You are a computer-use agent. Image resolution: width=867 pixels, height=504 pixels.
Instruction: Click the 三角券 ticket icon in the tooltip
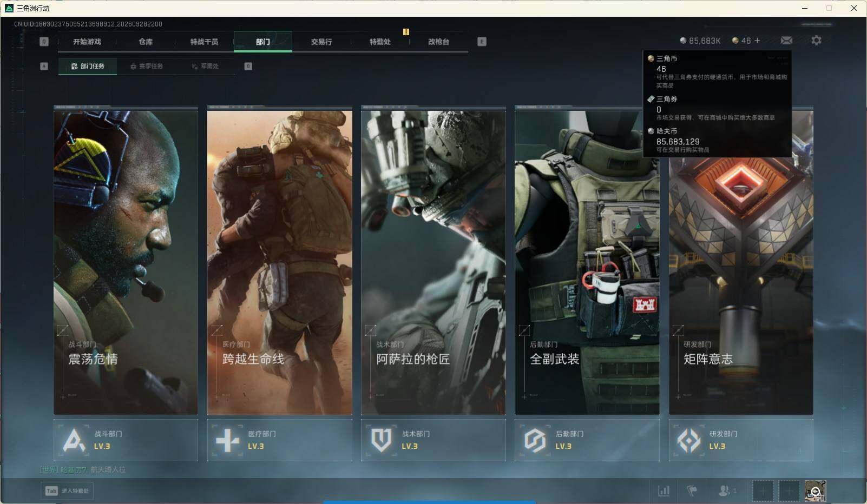pos(651,99)
